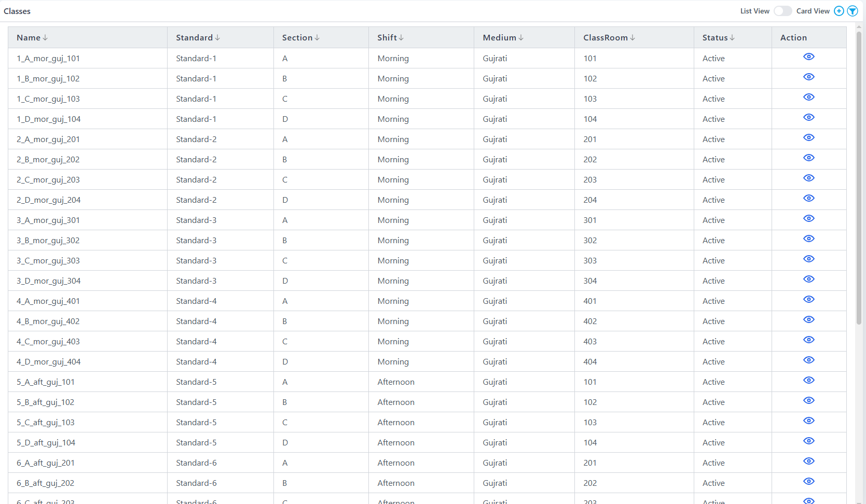This screenshot has height=504, width=866.
Task: View details for 6_B_aft_guj_202
Action: coord(808,481)
